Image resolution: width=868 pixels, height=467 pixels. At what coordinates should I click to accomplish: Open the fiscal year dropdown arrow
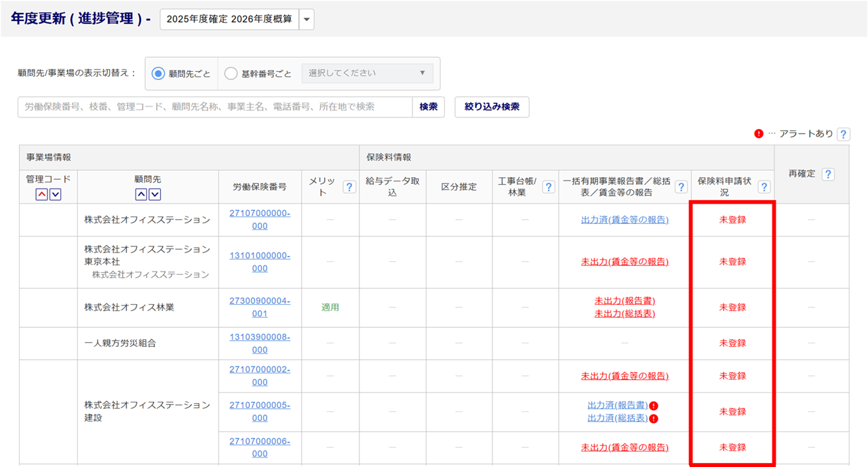(x=307, y=20)
